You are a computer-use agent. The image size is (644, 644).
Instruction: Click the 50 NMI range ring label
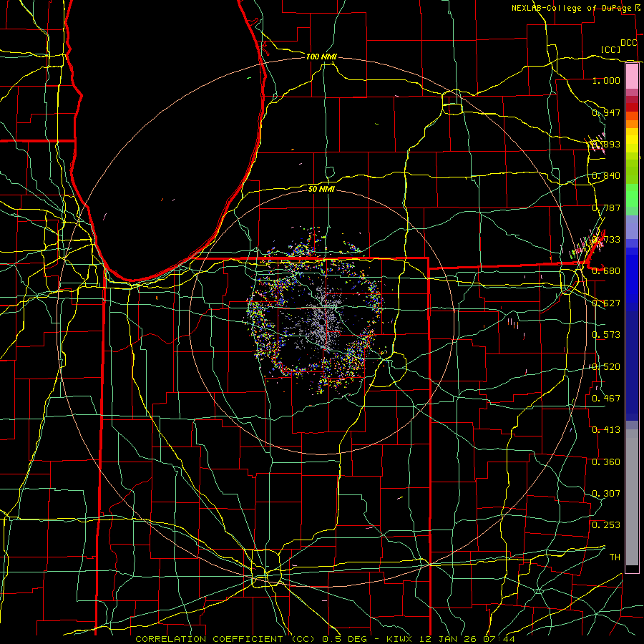click(x=321, y=189)
